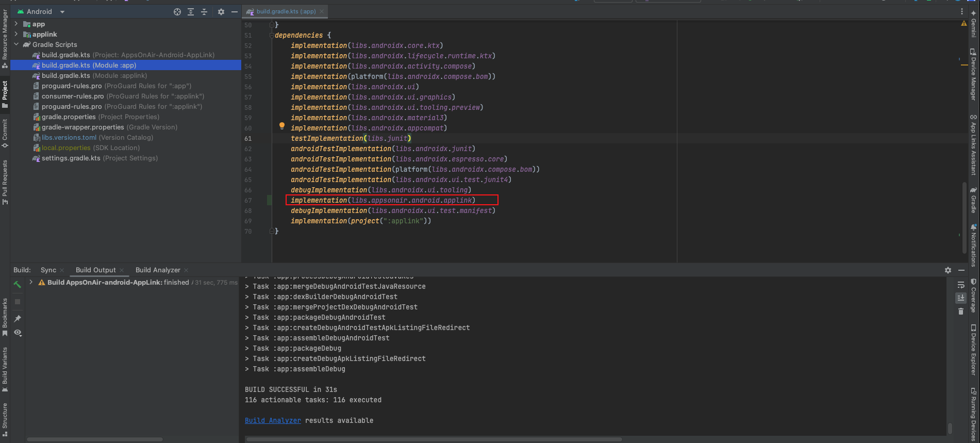The image size is (980, 443).
Task: Open App Links Assistant panel
Action: point(973,145)
